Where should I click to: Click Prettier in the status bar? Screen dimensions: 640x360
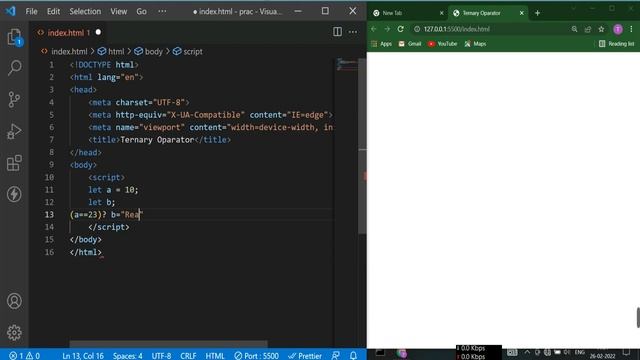pos(305,356)
